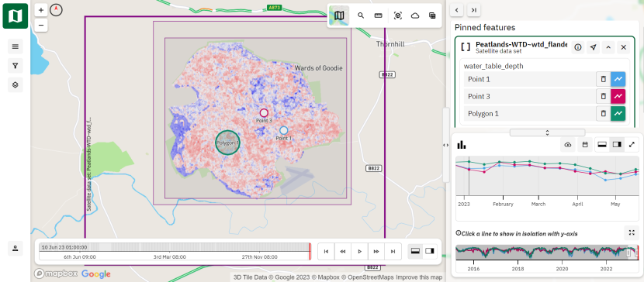Click the skip-to-end panel arrow button
This screenshot has width=644, height=282.
(x=473, y=10)
